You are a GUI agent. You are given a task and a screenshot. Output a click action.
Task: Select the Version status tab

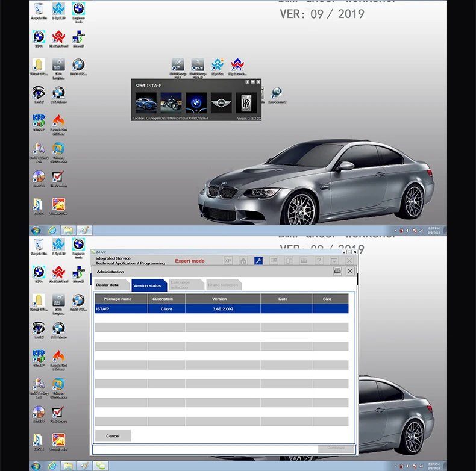click(149, 285)
